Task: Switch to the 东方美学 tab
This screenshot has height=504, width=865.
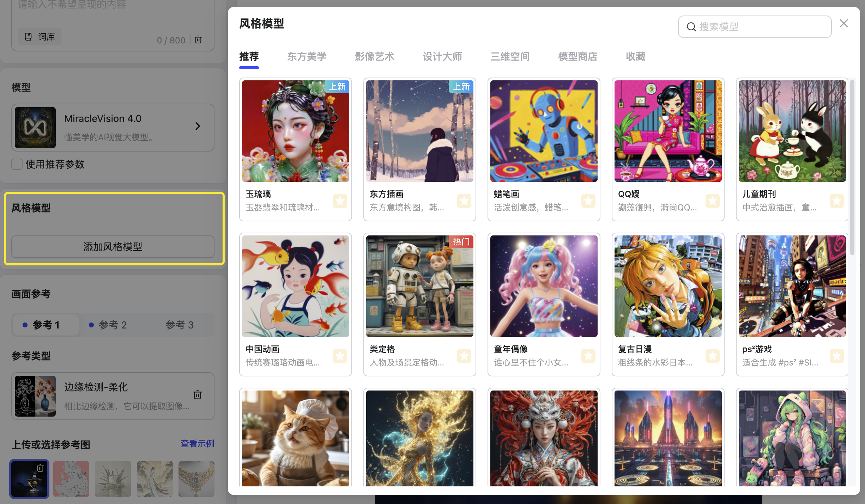Action: point(307,56)
